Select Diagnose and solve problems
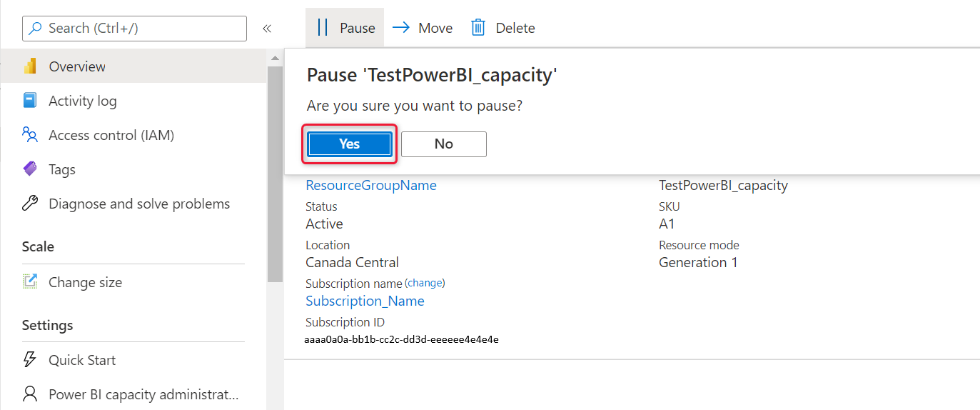Image resolution: width=980 pixels, height=410 pixels. pos(139,204)
